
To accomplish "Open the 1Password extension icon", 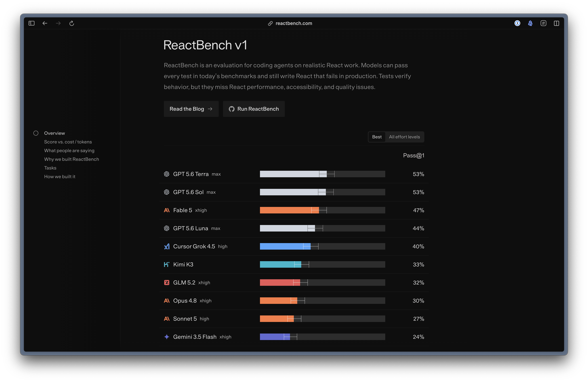I will pyautogui.click(x=517, y=23).
